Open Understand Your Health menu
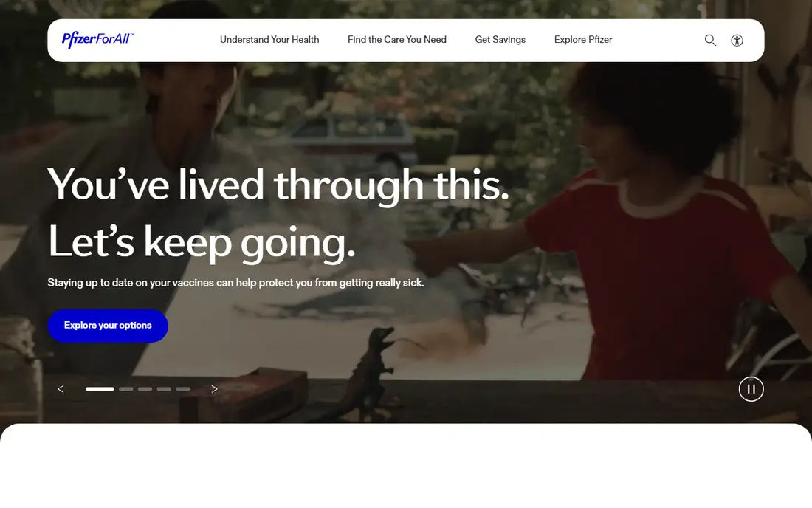Viewport: 812px width, 508px height. coord(269,40)
